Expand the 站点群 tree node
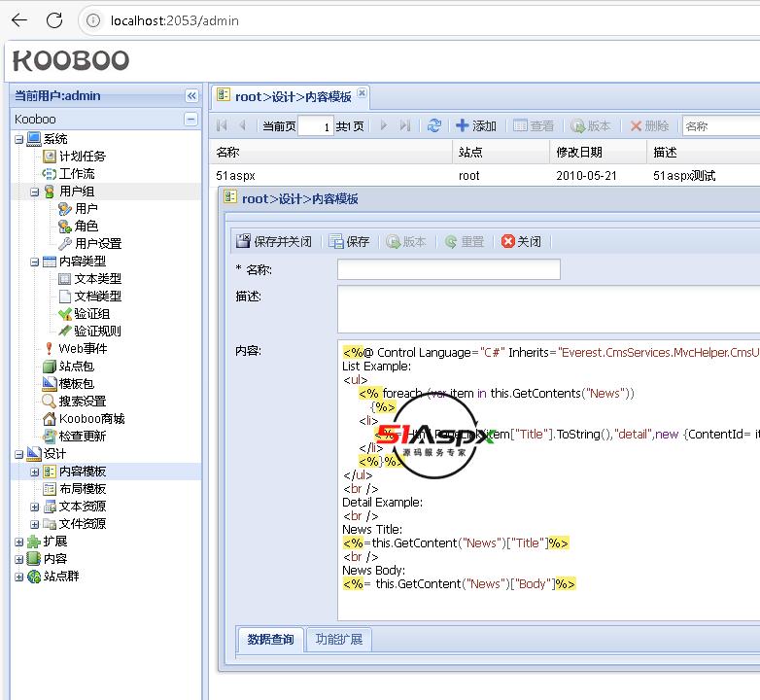Viewport: 760px width, 700px height. pos(18,577)
